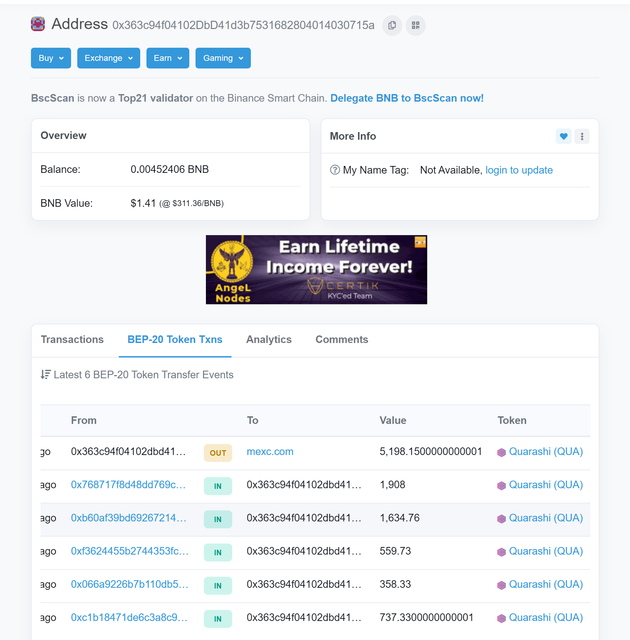Show QR code for the address

point(415,25)
